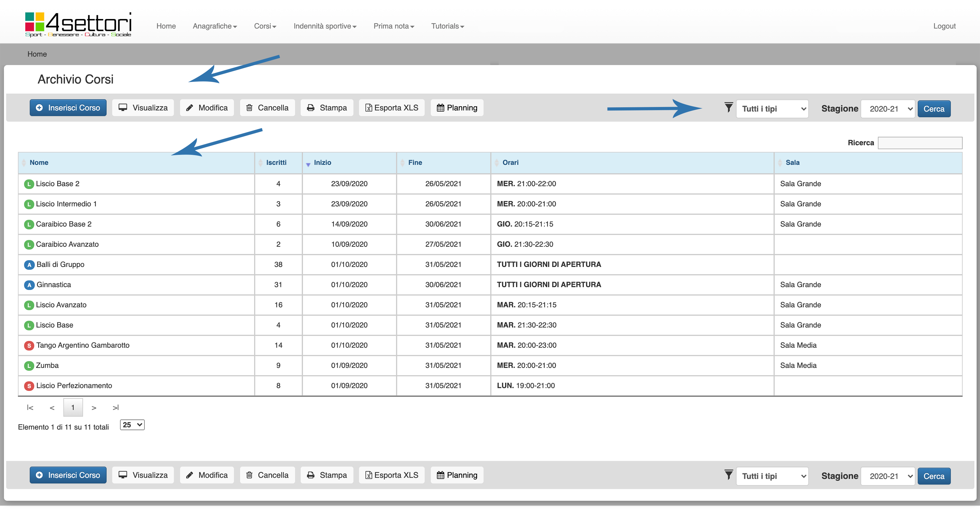Image resolution: width=980 pixels, height=526 pixels.
Task: Click red S badge of Tango Argentino Gambarotto
Action: point(29,345)
